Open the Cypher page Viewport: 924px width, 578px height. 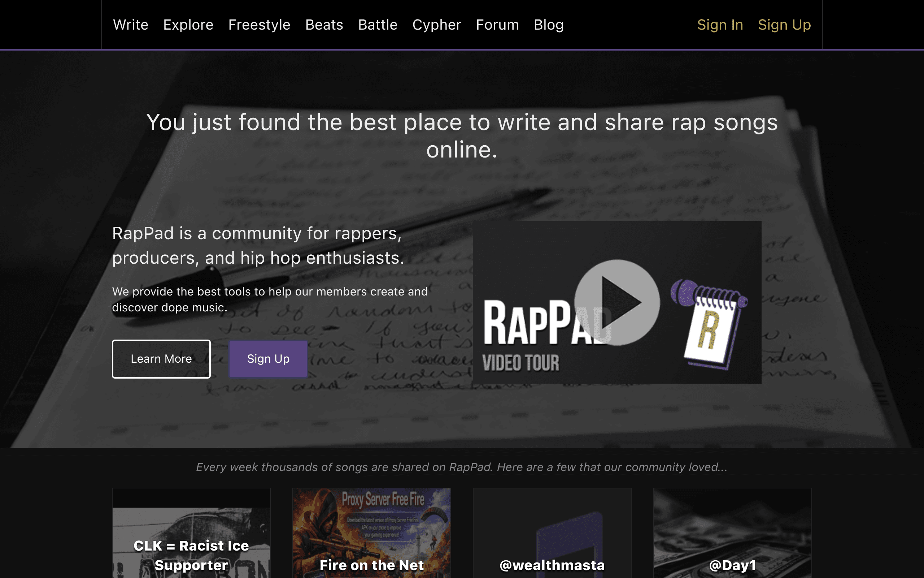437,25
